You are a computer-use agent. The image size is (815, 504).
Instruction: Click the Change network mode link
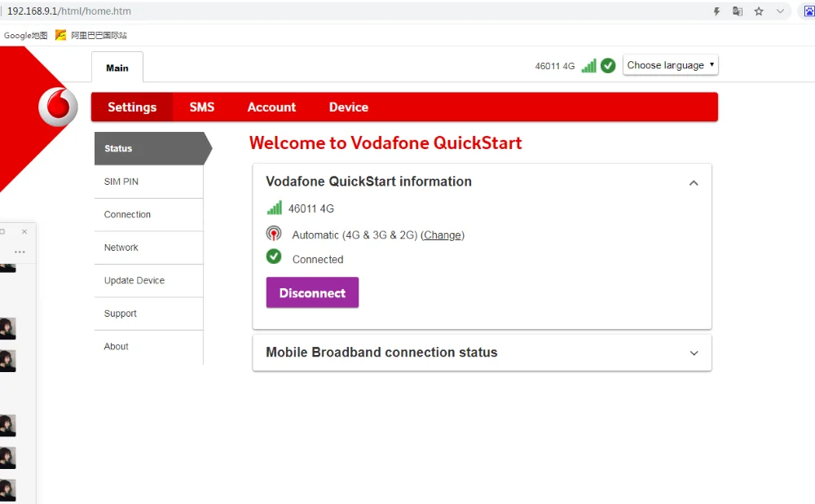tap(443, 235)
